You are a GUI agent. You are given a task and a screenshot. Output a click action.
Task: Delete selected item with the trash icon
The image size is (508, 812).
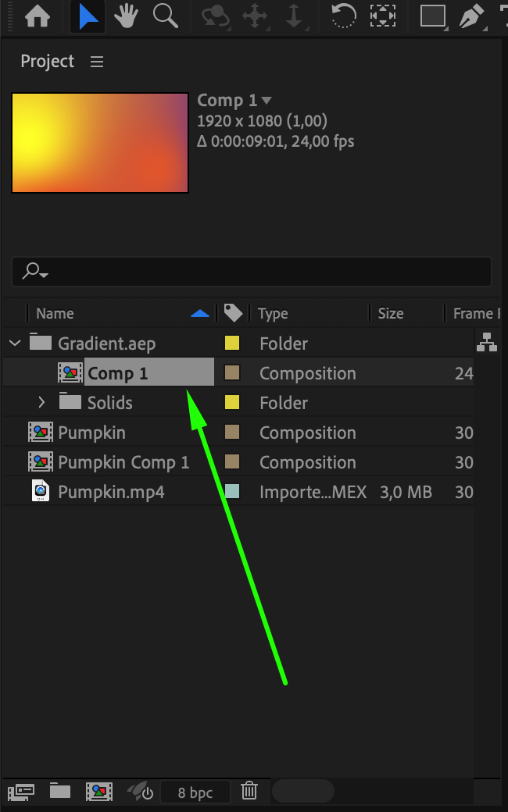[x=249, y=791]
